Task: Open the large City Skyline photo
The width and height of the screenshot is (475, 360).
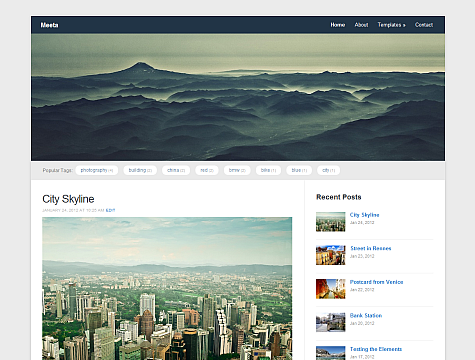Action: pos(167,289)
